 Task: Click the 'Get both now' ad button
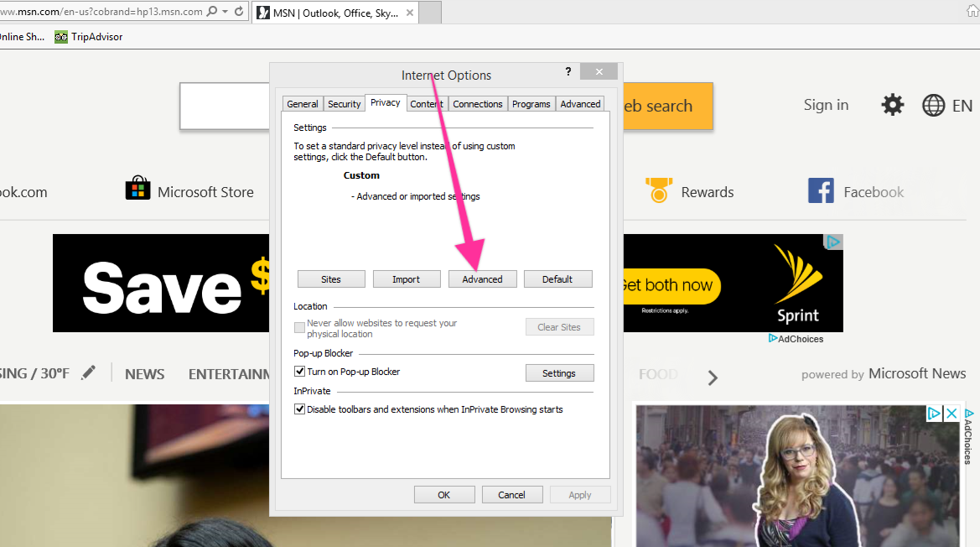[x=671, y=286]
